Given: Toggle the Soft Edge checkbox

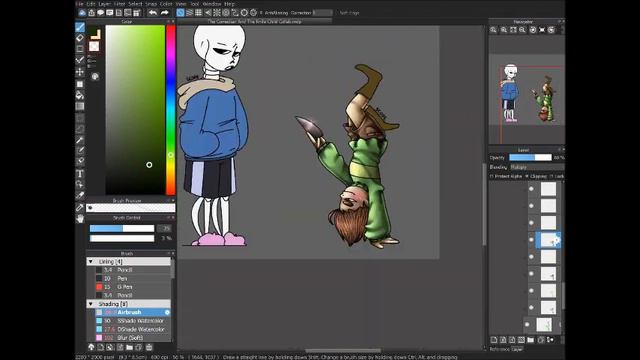Looking at the screenshot, I should [337, 13].
